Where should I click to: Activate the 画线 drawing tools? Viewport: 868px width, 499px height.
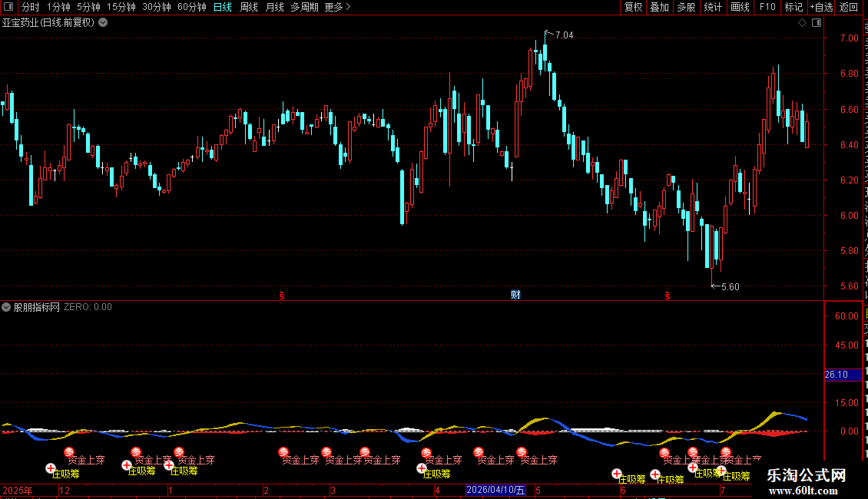click(740, 7)
